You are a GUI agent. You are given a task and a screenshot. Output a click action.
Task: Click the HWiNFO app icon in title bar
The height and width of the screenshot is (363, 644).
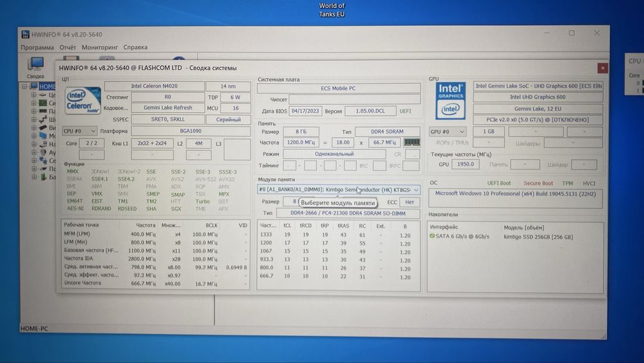[26, 34]
